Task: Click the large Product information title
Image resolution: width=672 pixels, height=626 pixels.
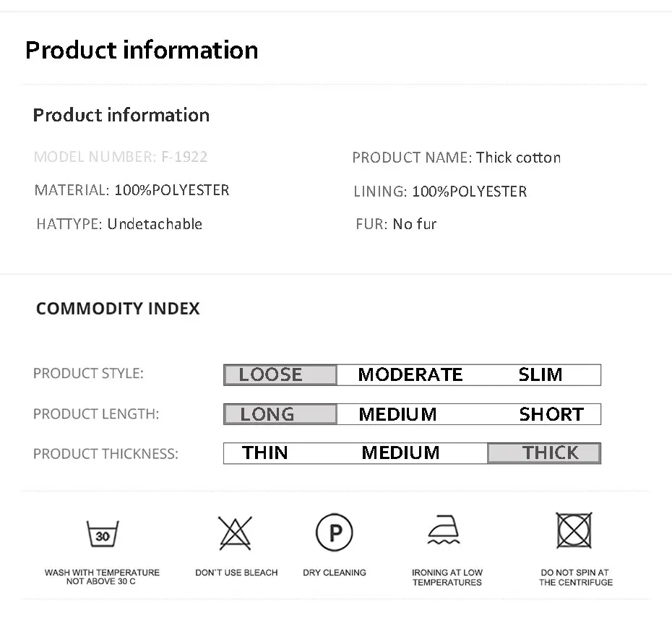Action: [x=142, y=50]
